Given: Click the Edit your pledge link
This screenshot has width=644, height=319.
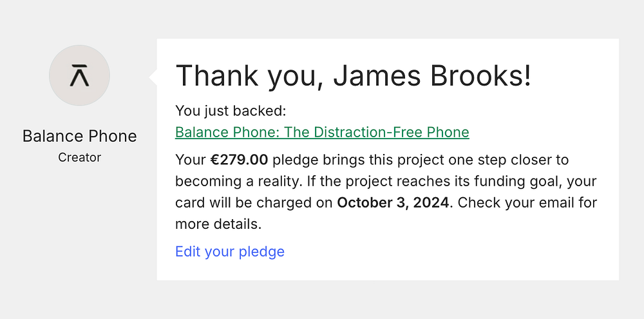Looking at the screenshot, I should click(229, 251).
